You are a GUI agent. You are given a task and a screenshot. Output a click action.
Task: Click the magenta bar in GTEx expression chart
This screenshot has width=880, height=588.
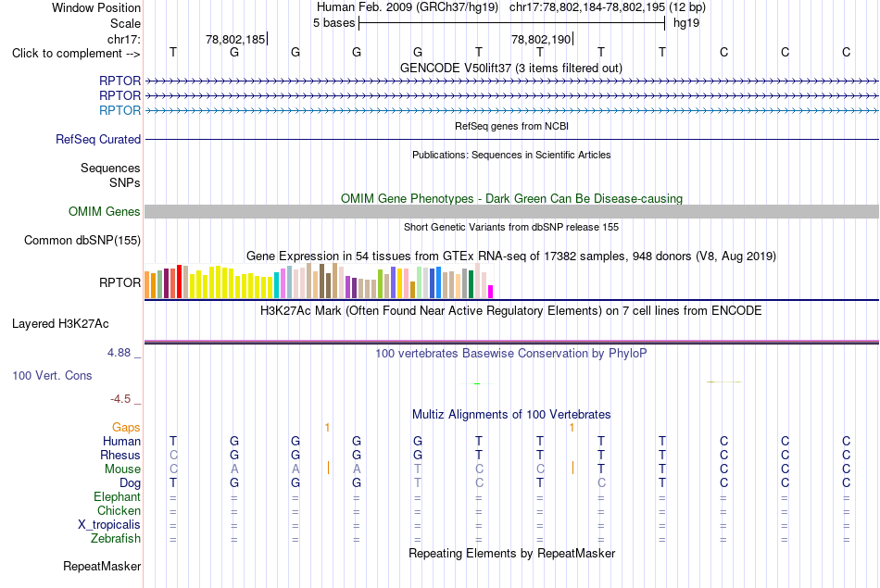pyautogui.click(x=491, y=292)
